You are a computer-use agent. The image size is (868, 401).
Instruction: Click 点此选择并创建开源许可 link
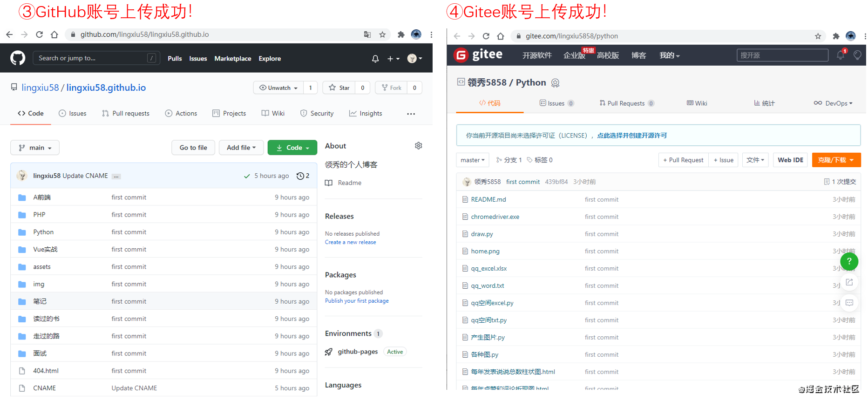click(632, 136)
